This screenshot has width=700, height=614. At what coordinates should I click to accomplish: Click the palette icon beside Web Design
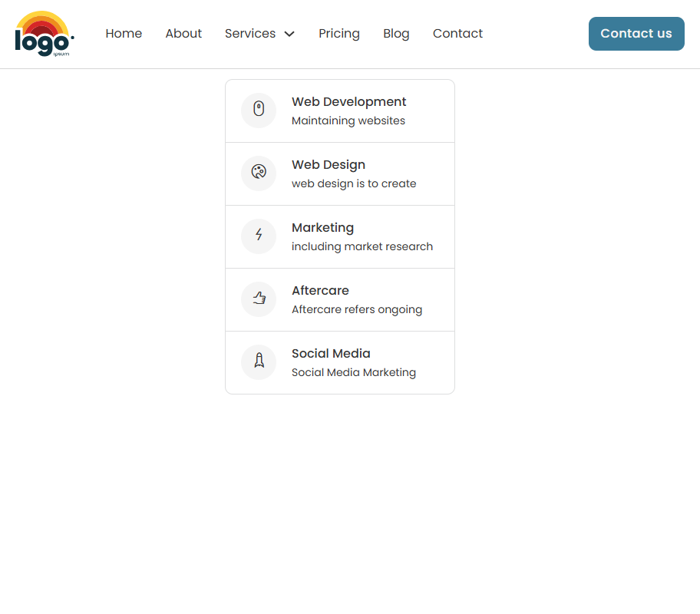(259, 173)
